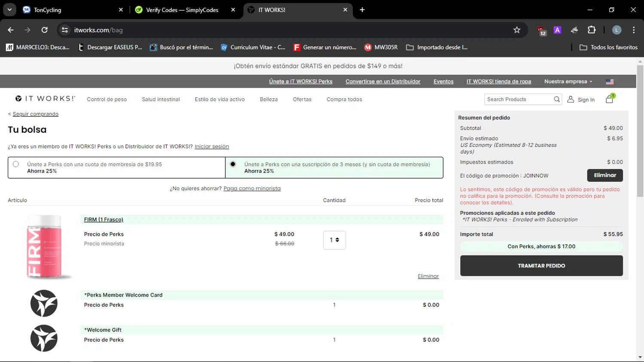Go back to previous page

click(11, 30)
